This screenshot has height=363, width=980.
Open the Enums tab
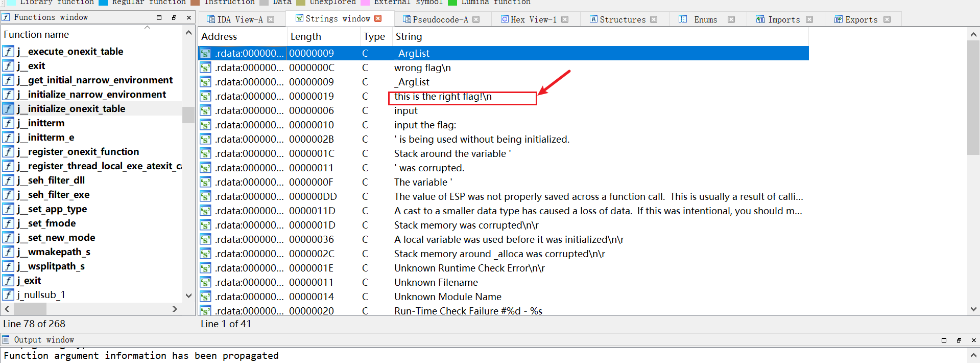coord(705,19)
